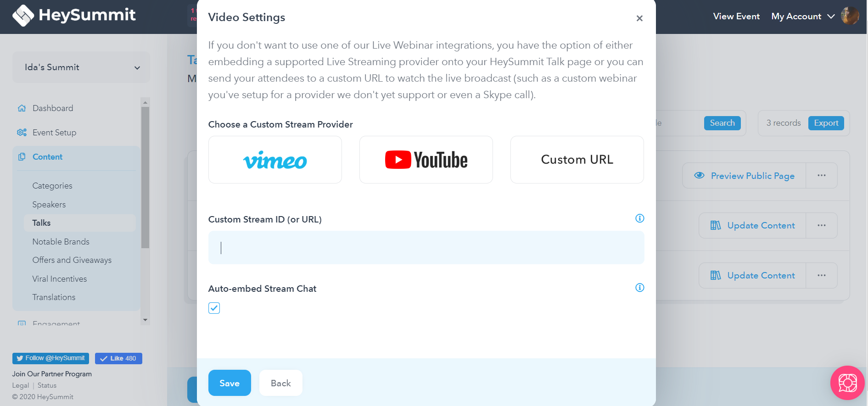
Task: Click the last Update Content button
Action: [x=752, y=276]
